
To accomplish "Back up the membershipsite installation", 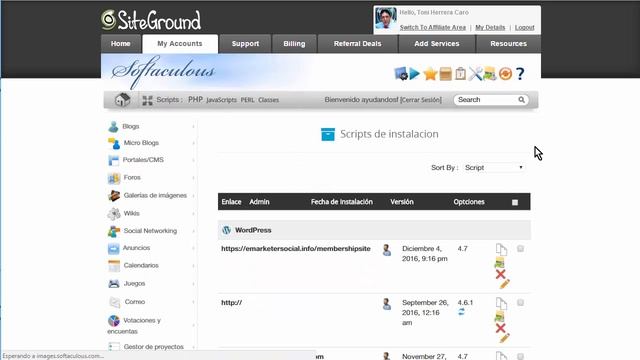I will pyautogui.click(x=500, y=263).
